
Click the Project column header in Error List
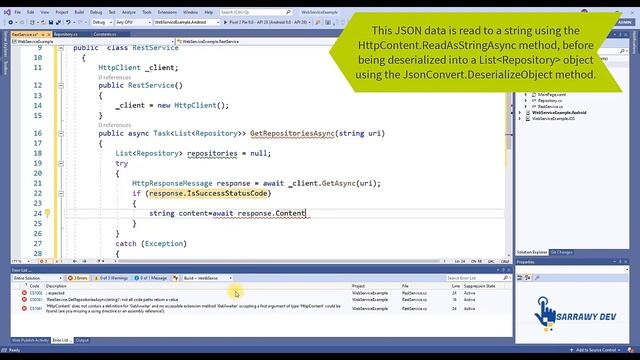[x=358, y=287]
